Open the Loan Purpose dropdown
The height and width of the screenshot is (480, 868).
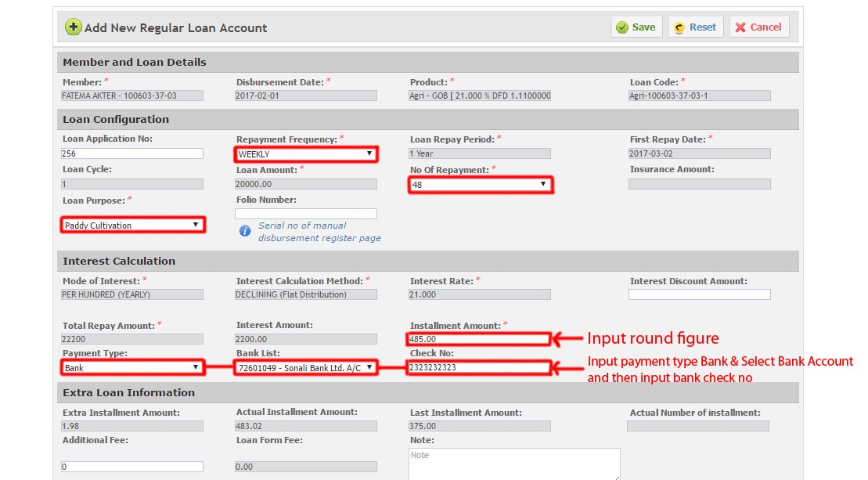click(x=132, y=226)
